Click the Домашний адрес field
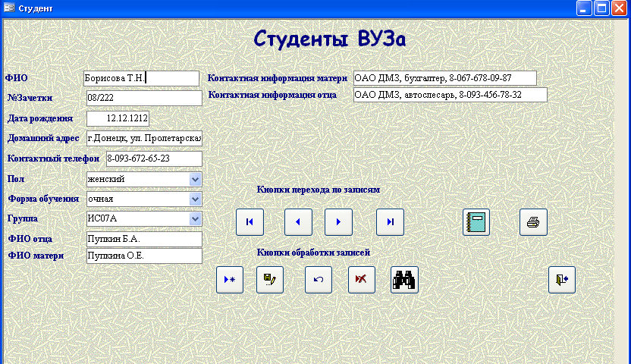Screen dimensions: 631x364 [x=144, y=138]
